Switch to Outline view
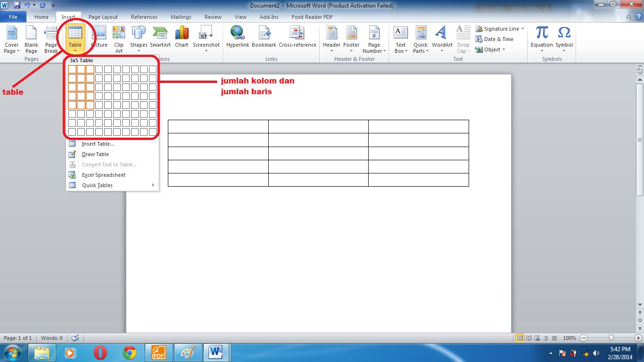The image size is (644, 362). pos(545,338)
